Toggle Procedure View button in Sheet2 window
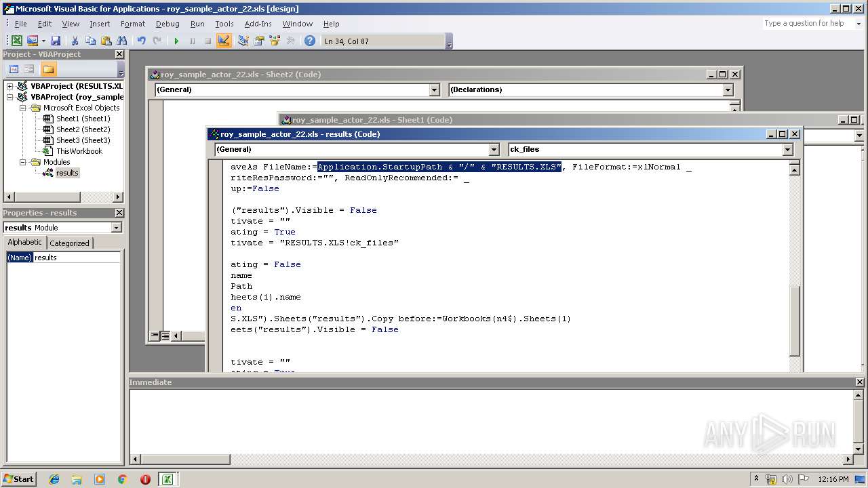 click(x=155, y=335)
